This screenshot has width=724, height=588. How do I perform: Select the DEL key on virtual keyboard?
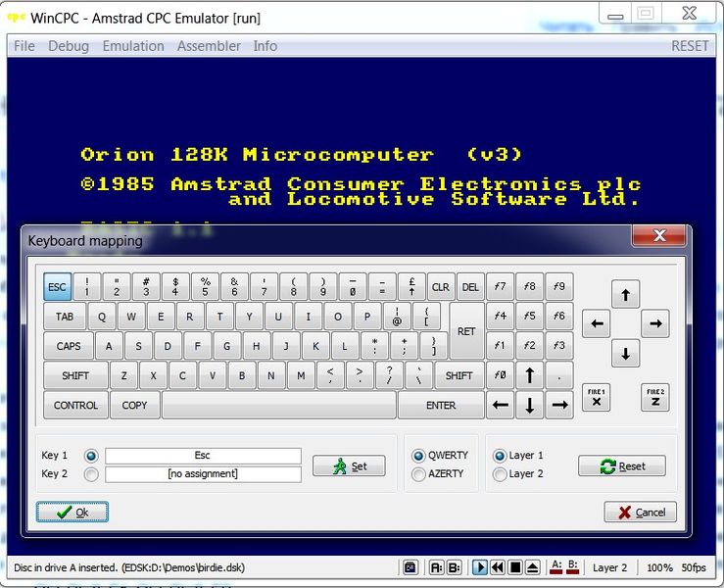pos(470,287)
